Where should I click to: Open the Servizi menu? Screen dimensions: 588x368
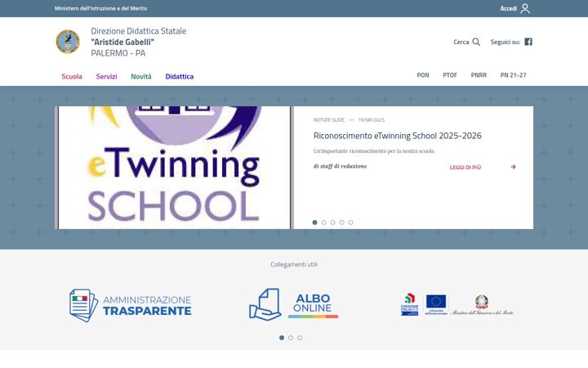(x=106, y=76)
